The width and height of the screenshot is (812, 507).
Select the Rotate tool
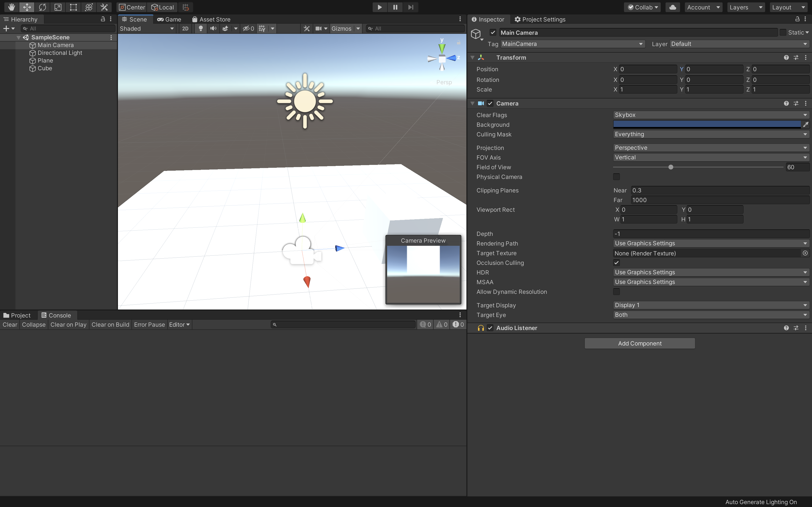[x=42, y=7]
